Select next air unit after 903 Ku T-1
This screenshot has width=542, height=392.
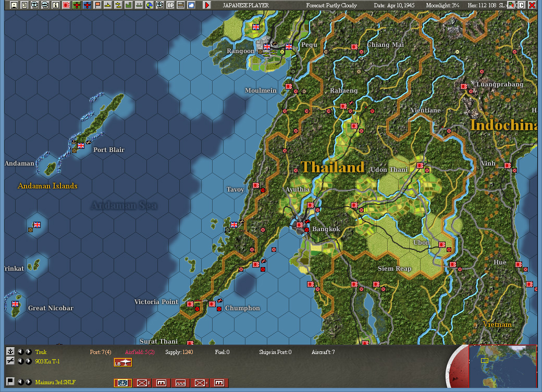click(x=28, y=361)
